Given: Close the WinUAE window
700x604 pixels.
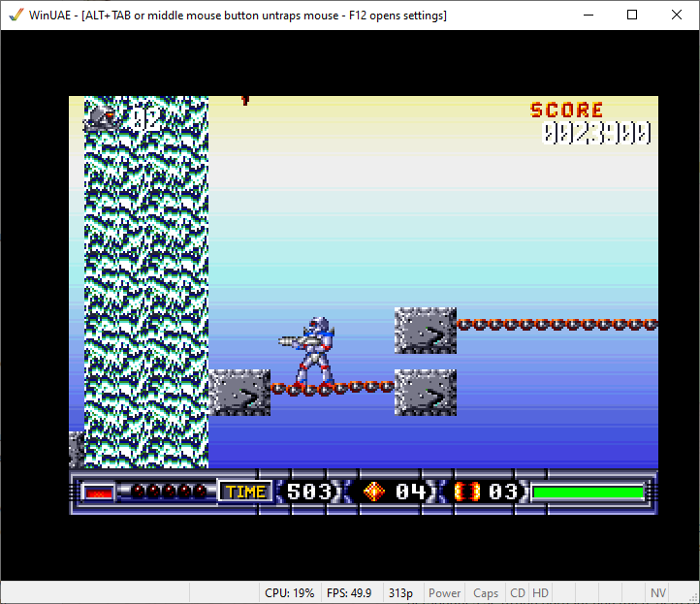Looking at the screenshot, I should click(x=677, y=16).
